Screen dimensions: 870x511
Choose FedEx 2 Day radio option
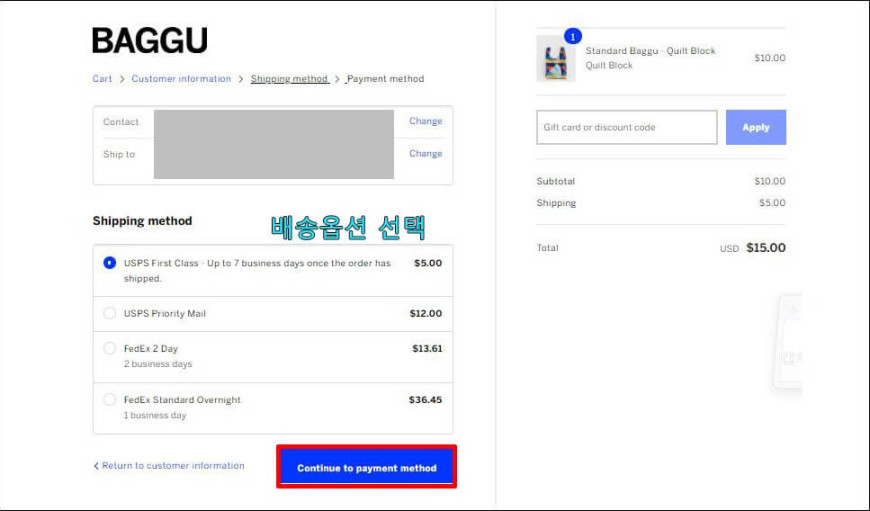[x=110, y=348]
